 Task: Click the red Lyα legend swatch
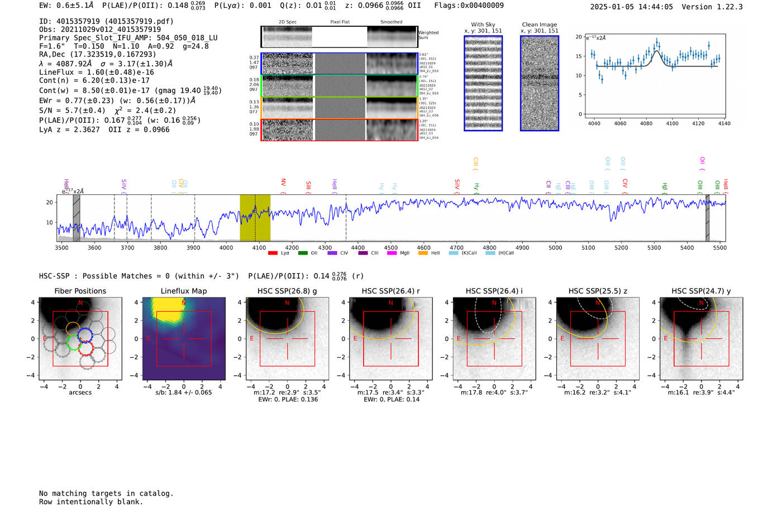tap(273, 253)
